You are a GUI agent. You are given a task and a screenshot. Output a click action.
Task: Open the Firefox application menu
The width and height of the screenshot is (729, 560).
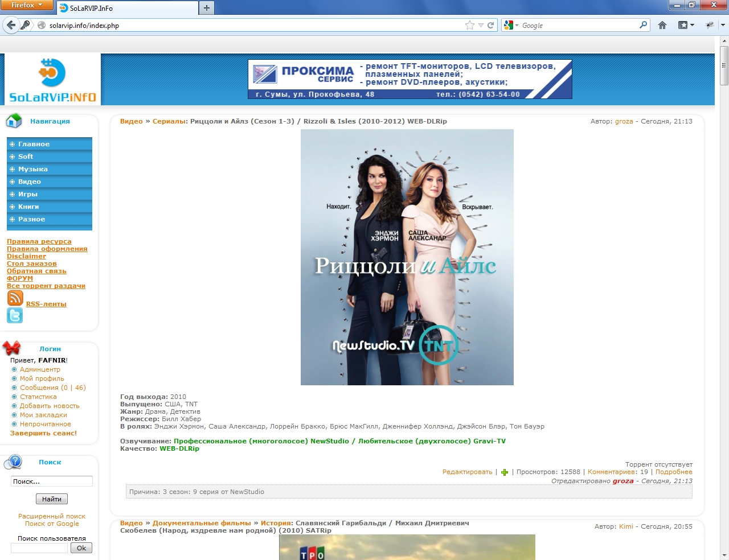click(27, 5)
